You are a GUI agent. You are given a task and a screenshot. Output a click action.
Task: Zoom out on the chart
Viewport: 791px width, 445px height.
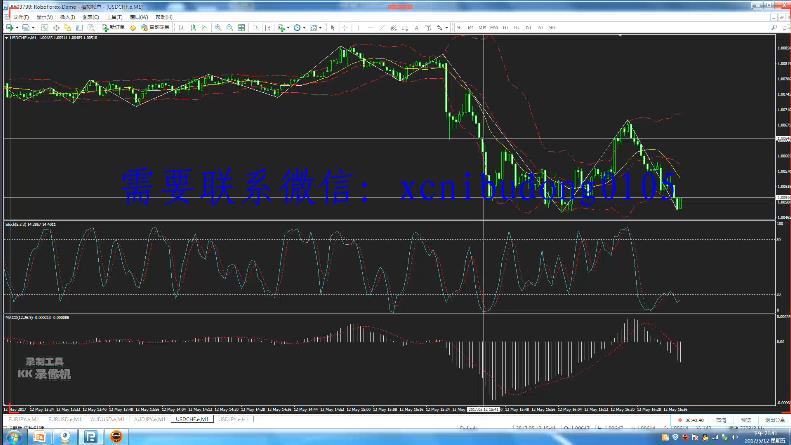click(230, 28)
